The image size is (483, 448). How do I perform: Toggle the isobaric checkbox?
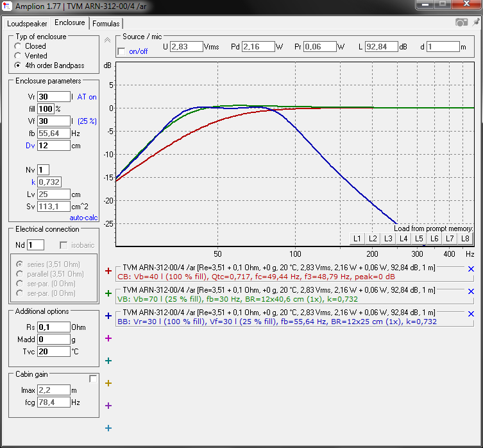[64, 245]
